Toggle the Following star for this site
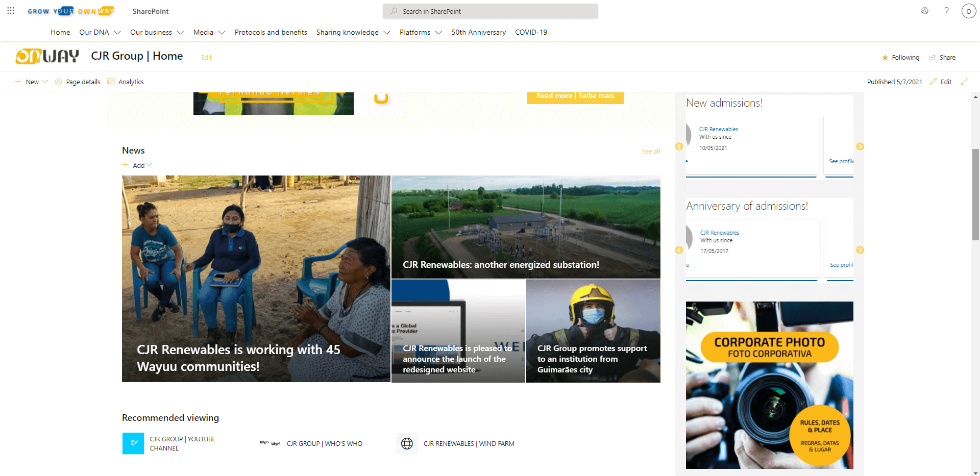This screenshot has height=476, width=980. coord(885,57)
